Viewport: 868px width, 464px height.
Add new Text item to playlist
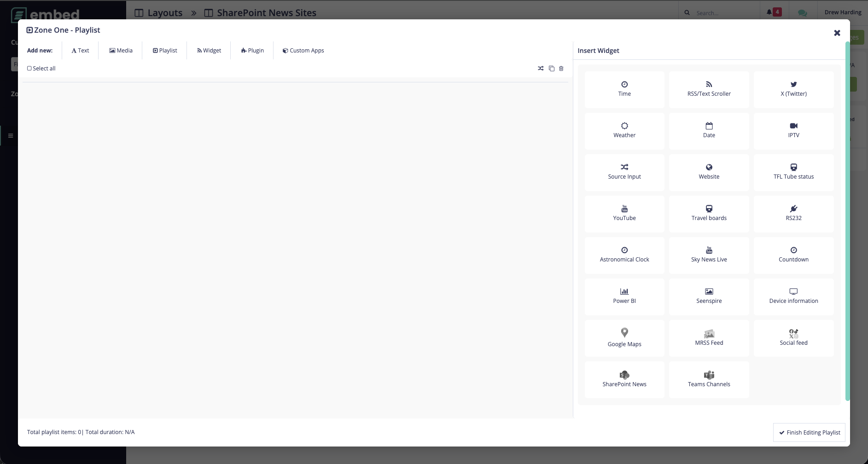pos(80,50)
